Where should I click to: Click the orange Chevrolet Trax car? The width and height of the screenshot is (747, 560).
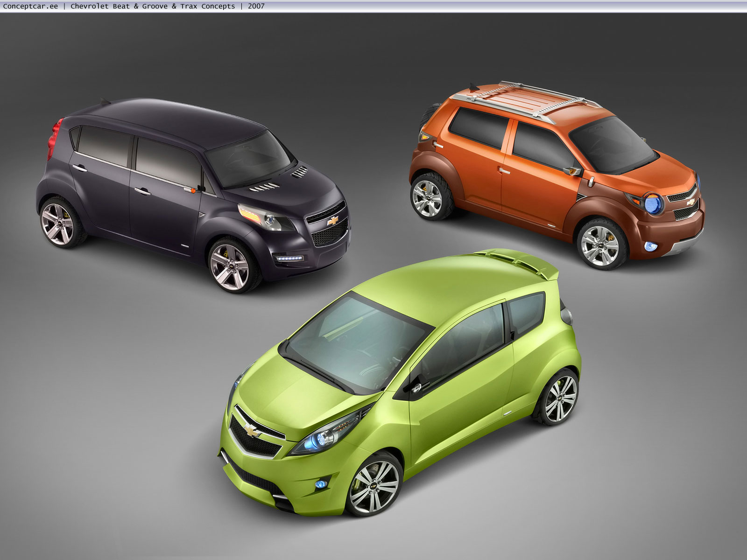point(557,175)
